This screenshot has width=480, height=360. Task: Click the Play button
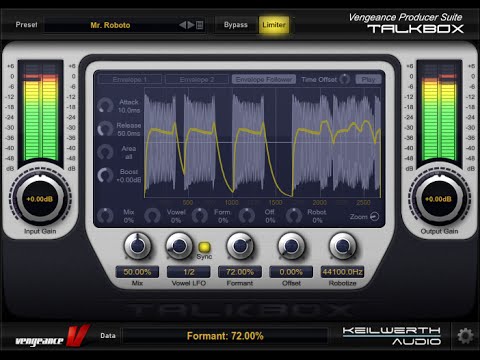pyautogui.click(x=368, y=79)
